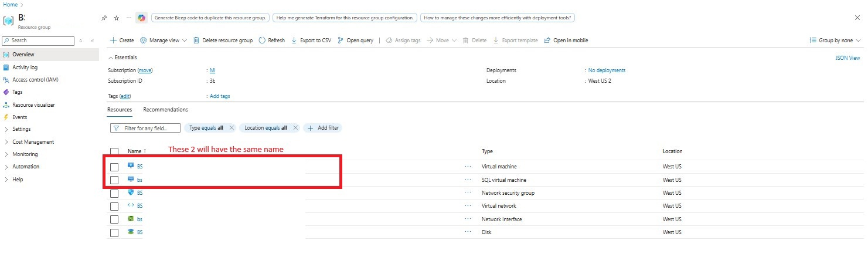Open ellipsis menu for Virtual network row
The image size is (868, 257).
[x=468, y=206]
